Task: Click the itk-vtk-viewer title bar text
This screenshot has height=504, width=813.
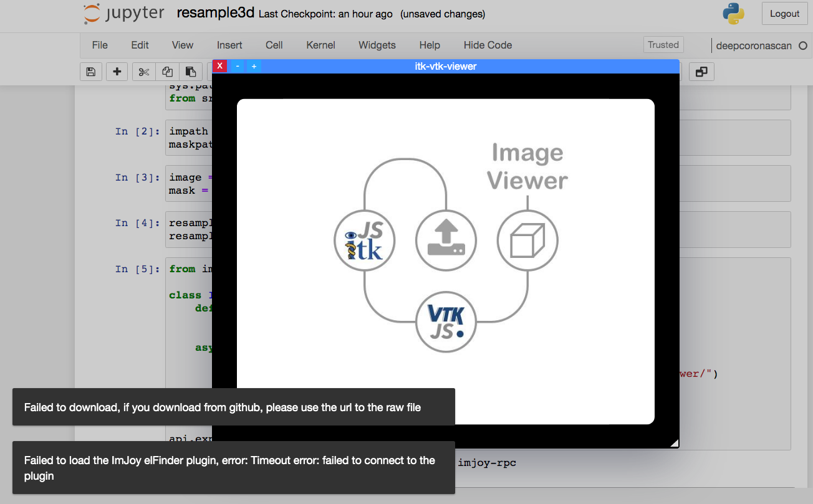Action: point(446,66)
